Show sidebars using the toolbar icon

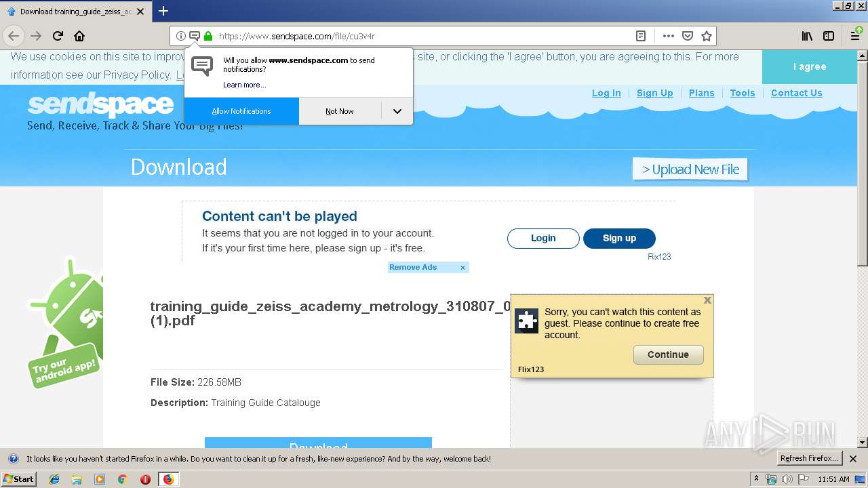click(x=829, y=36)
